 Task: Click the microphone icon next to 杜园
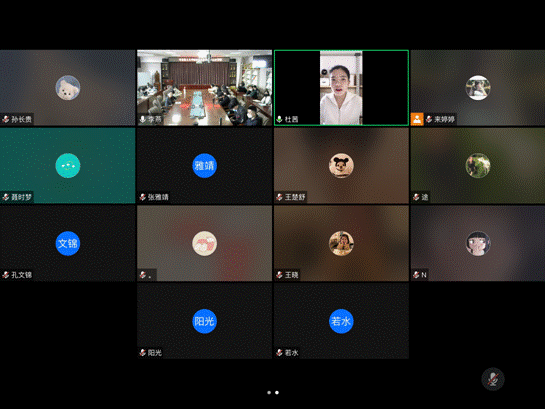click(x=279, y=119)
